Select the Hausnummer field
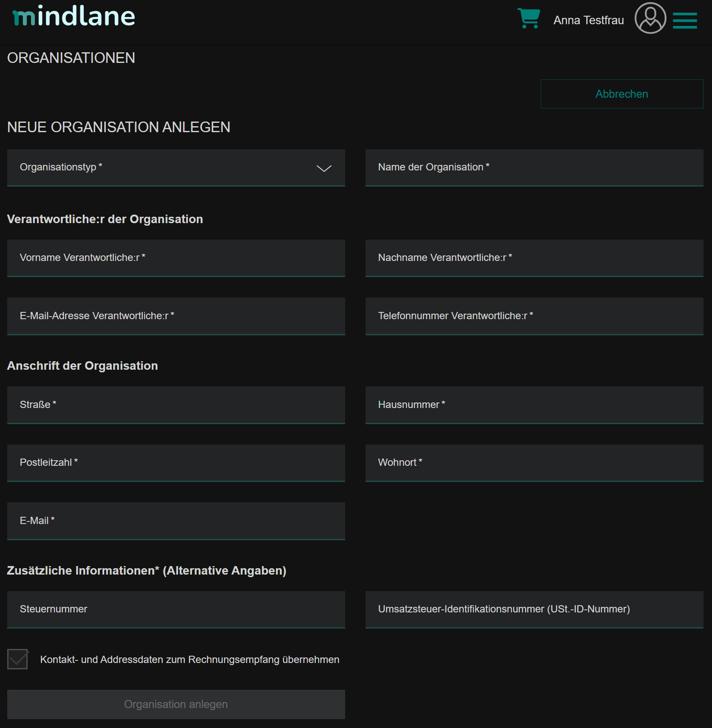 pos(534,405)
